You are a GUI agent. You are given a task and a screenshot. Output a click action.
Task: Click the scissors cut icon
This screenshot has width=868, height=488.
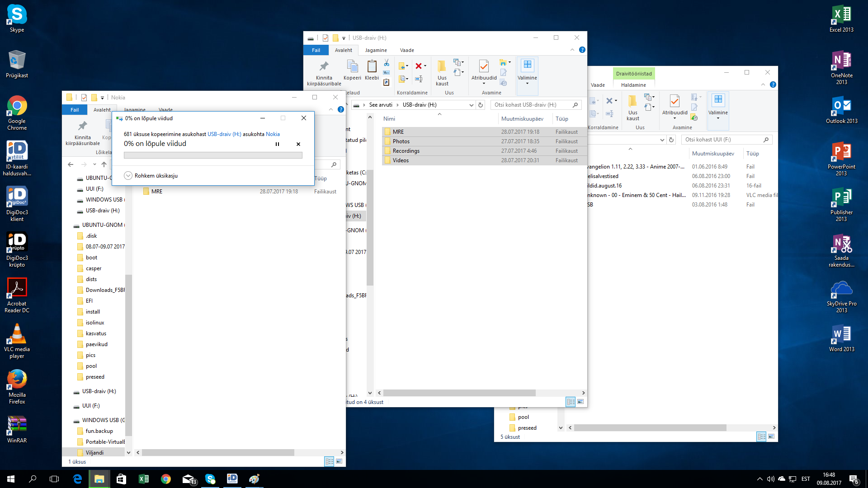pyautogui.click(x=387, y=62)
